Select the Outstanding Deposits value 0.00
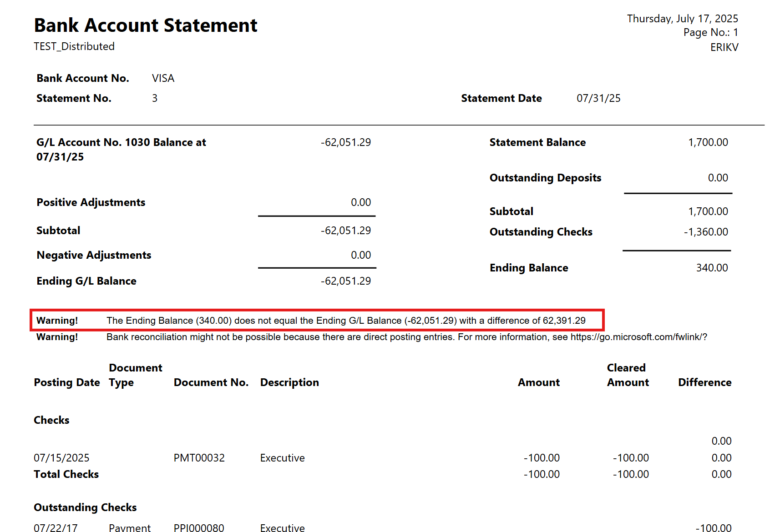Image resolution: width=780 pixels, height=532 pixels. 718,178
